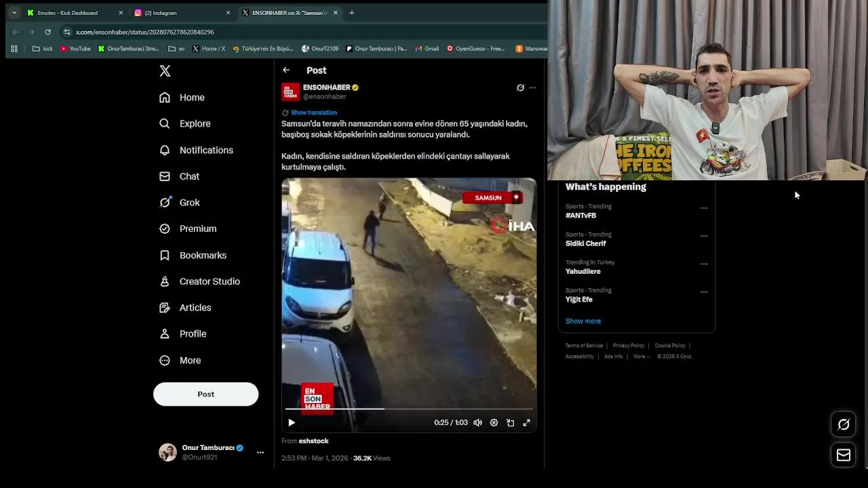This screenshot has height=488, width=868.
Task: Open the ENSONHABER account name link
Action: pyautogui.click(x=327, y=87)
